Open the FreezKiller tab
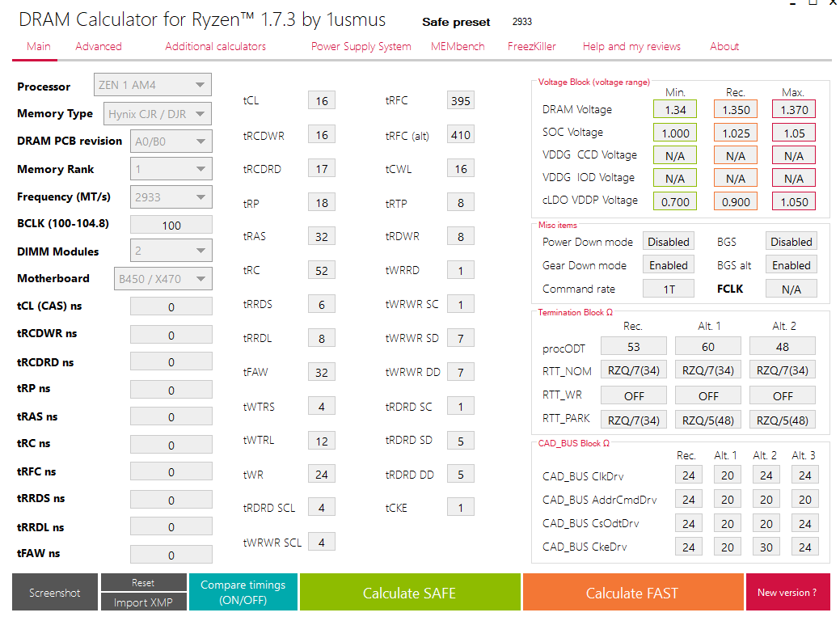The height and width of the screenshot is (621, 840). pyautogui.click(x=532, y=46)
